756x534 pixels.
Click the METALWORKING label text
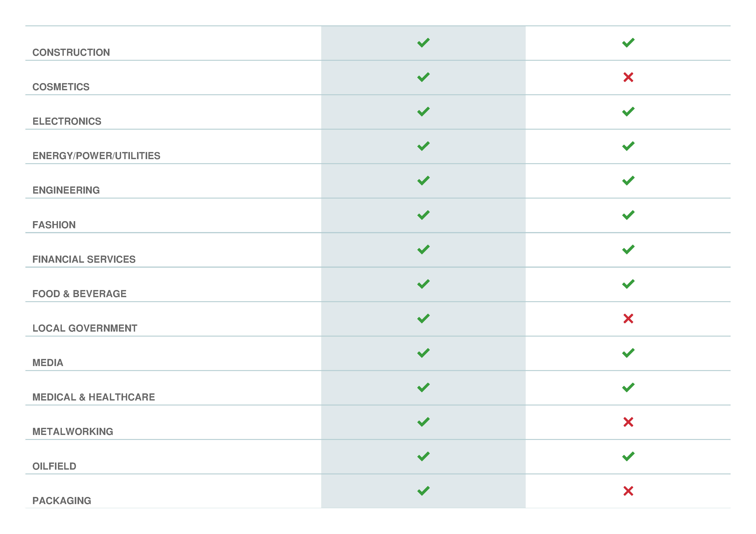point(73,431)
